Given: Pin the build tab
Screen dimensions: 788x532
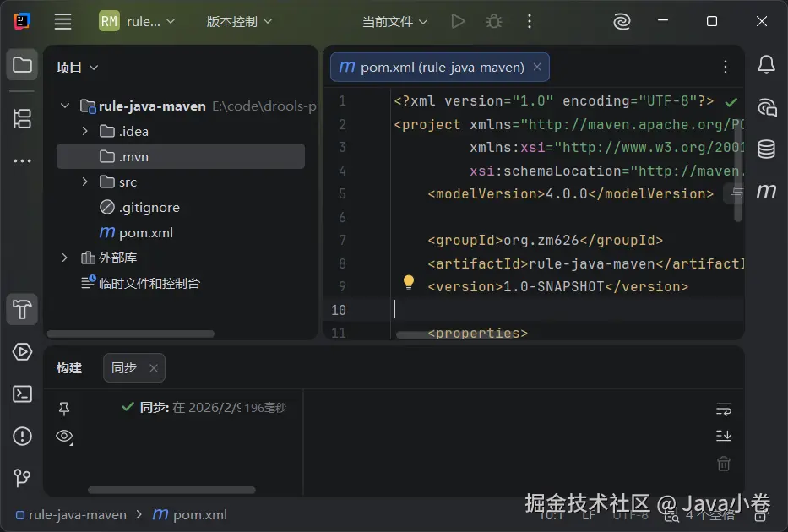Looking at the screenshot, I should point(64,409).
